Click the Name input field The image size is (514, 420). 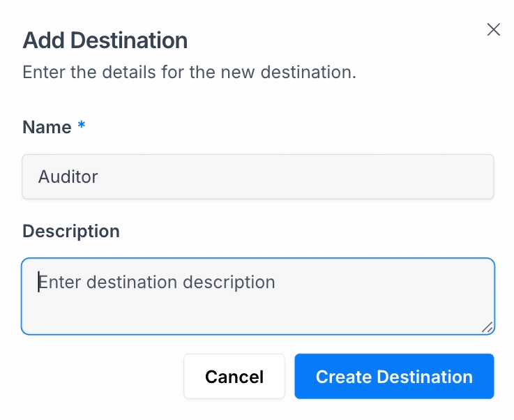tap(258, 177)
